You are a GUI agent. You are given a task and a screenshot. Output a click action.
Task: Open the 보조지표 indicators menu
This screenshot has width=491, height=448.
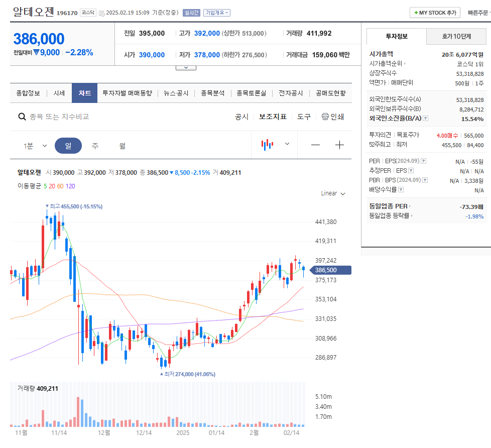[x=273, y=117]
